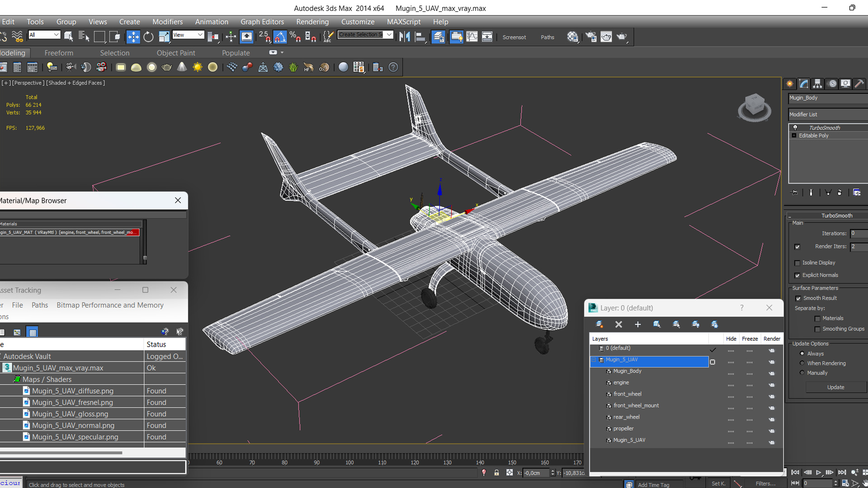Click the Iterations input field
The width and height of the screenshot is (868, 488).
tap(858, 234)
